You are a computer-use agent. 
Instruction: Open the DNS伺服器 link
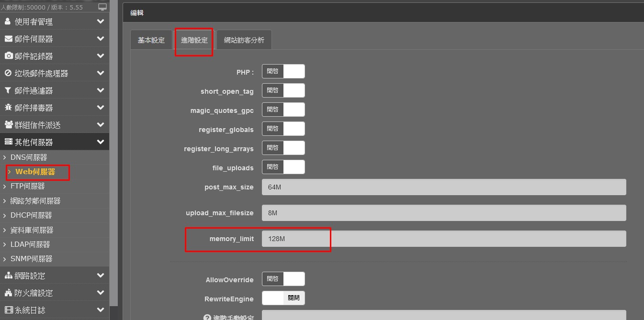coord(29,157)
